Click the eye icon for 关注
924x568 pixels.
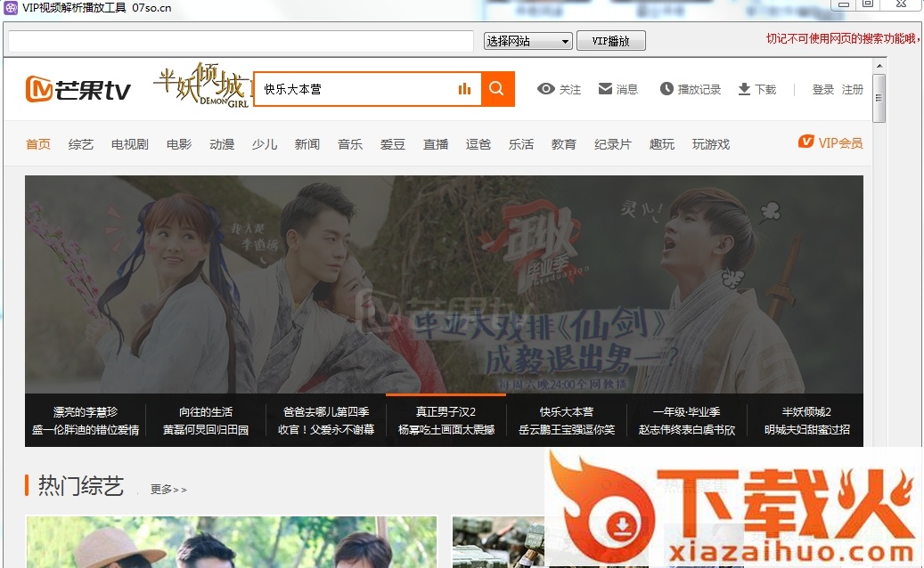545,89
